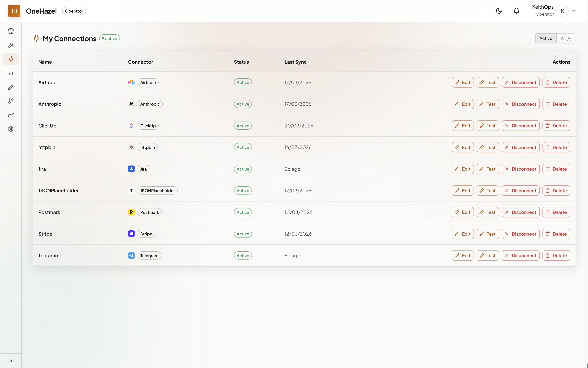Click the Stripe name cell

tap(45, 234)
